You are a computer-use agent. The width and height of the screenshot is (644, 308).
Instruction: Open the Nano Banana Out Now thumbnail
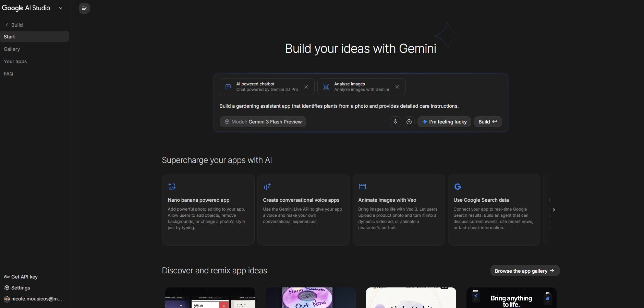click(x=311, y=298)
